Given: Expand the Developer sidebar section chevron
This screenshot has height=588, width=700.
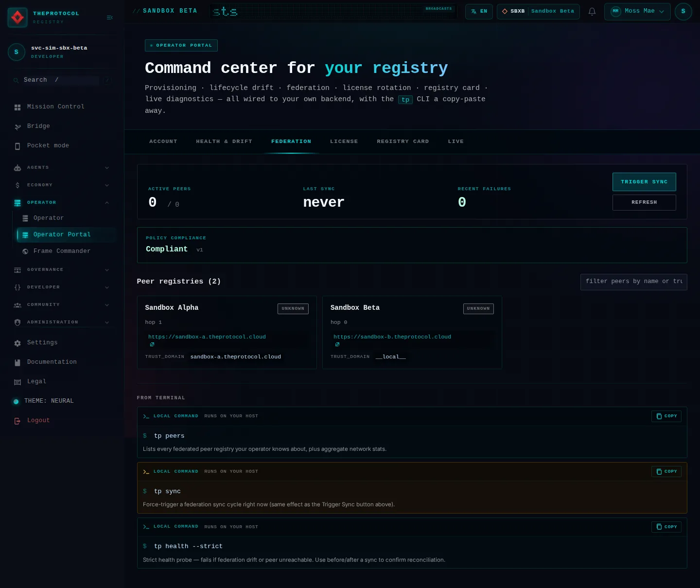Looking at the screenshot, I should (x=107, y=287).
